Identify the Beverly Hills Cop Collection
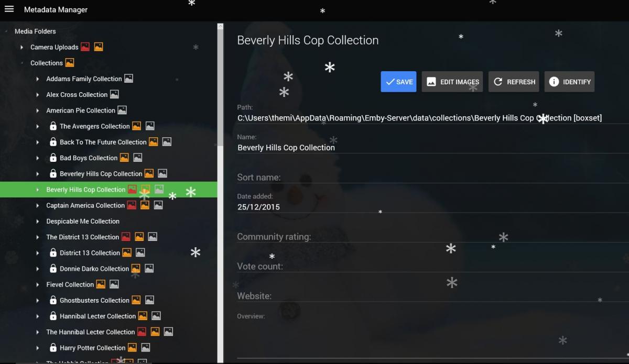Screen dimensions: 629x364 click(569, 82)
